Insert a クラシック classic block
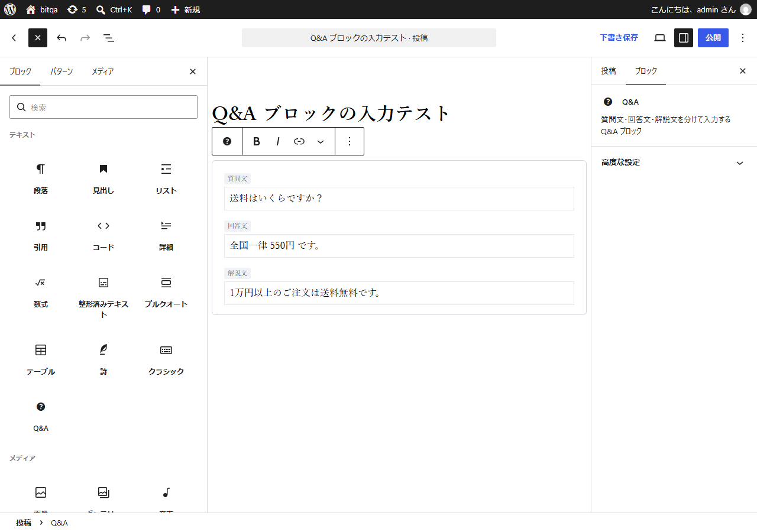This screenshot has height=532, width=757. tap(166, 360)
